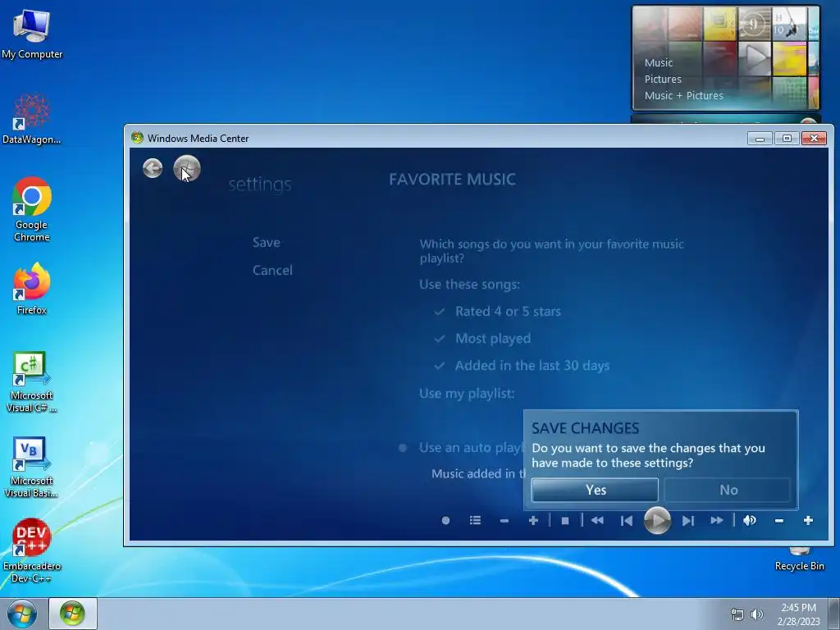The width and height of the screenshot is (840, 630).
Task: Mute audio with the speaker icon
Action: (x=750, y=520)
